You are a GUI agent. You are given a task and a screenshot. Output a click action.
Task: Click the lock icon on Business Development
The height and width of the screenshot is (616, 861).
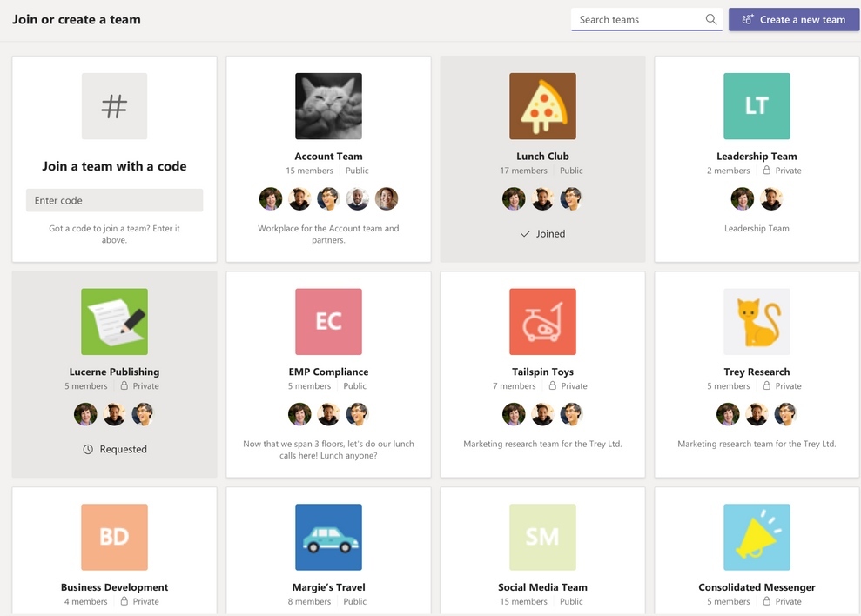pos(124,600)
